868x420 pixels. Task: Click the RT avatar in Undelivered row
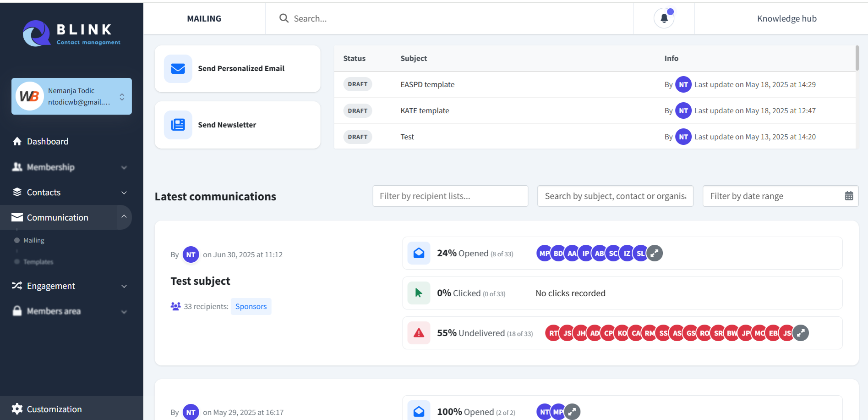(x=553, y=333)
